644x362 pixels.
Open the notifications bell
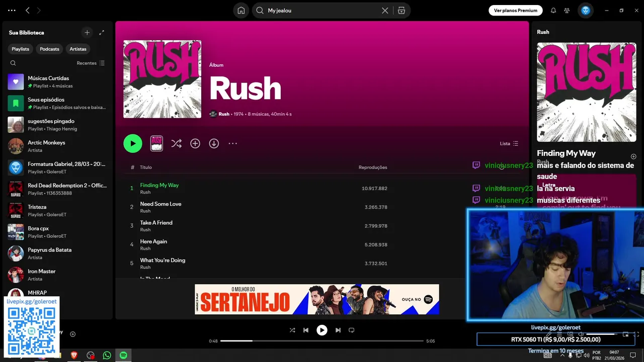(553, 11)
